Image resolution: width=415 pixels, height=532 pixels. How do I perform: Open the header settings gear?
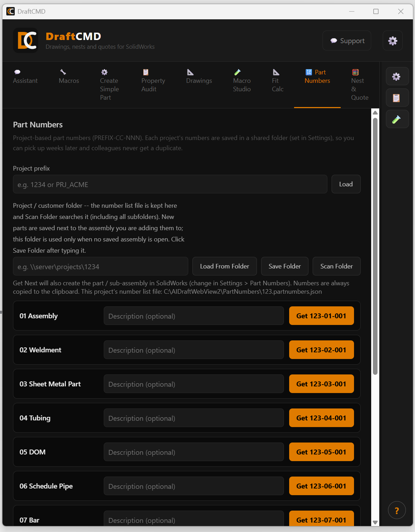point(393,41)
